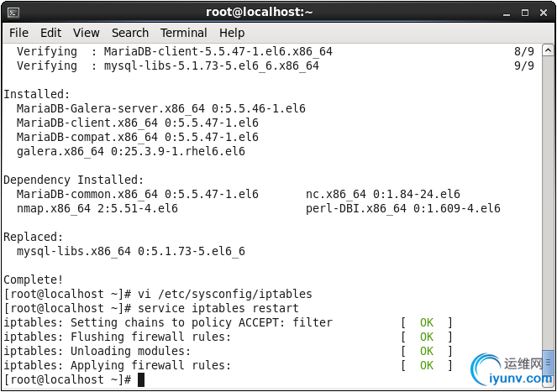
Task: Close the root@localhost terminal window
Action: [544, 13]
